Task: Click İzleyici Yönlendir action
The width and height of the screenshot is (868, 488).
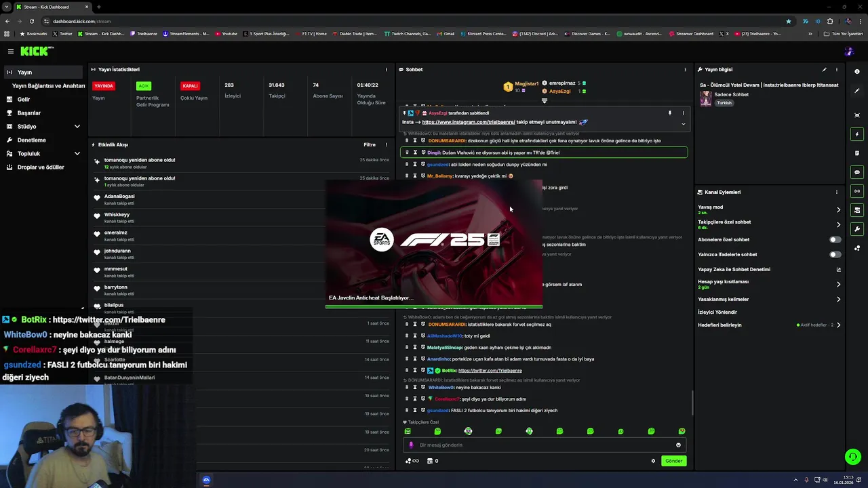Action: coord(717,312)
